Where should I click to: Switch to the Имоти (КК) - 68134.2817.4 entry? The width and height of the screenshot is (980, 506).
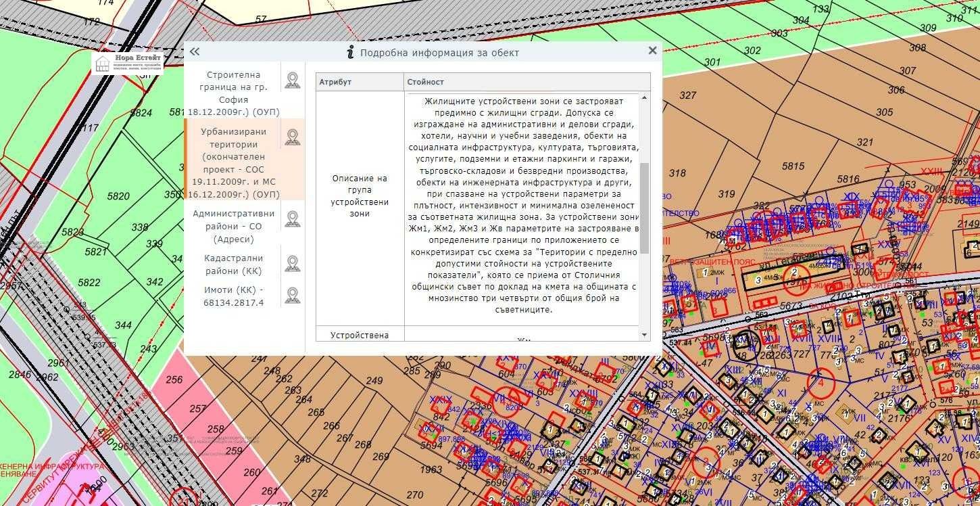(233, 295)
